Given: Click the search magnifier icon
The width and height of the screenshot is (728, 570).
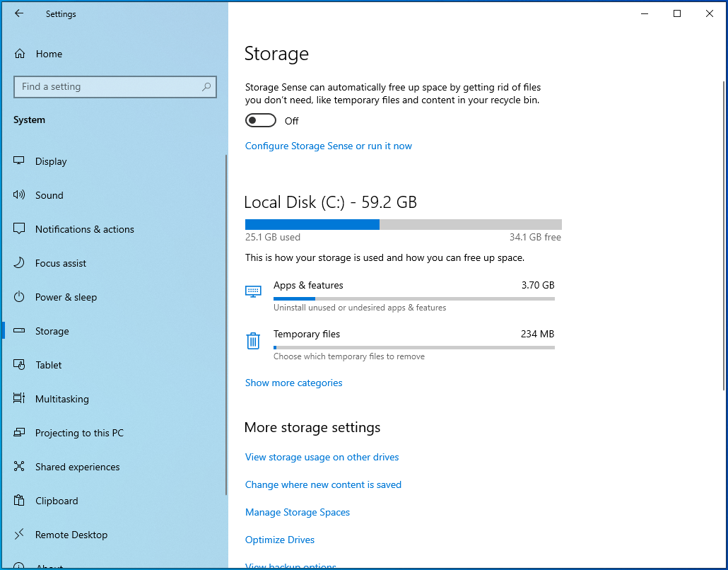Looking at the screenshot, I should click(206, 87).
